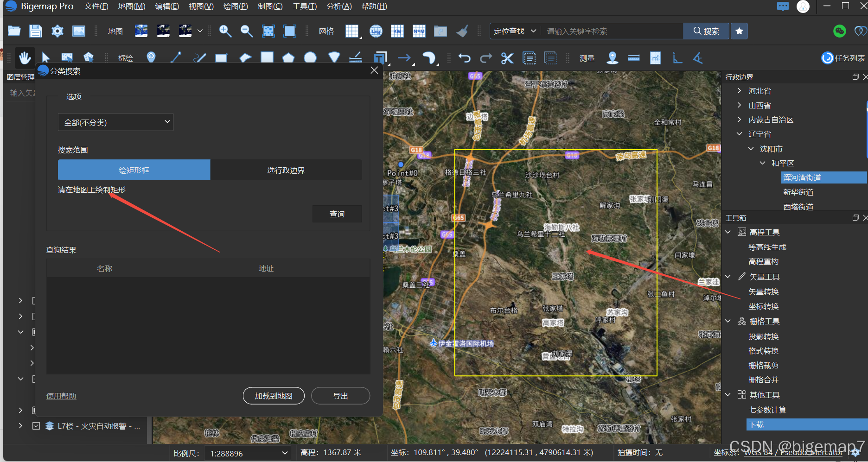Open the 帮助(H) menu
This screenshot has width=868, height=462.
click(x=374, y=6)
